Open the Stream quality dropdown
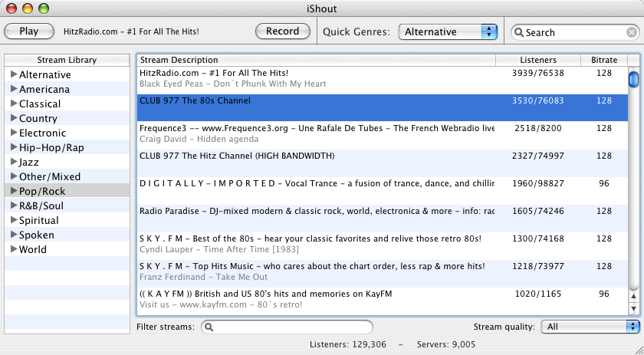Image resolution: width=644 pixels, height=355 pixels. point(590,327)
